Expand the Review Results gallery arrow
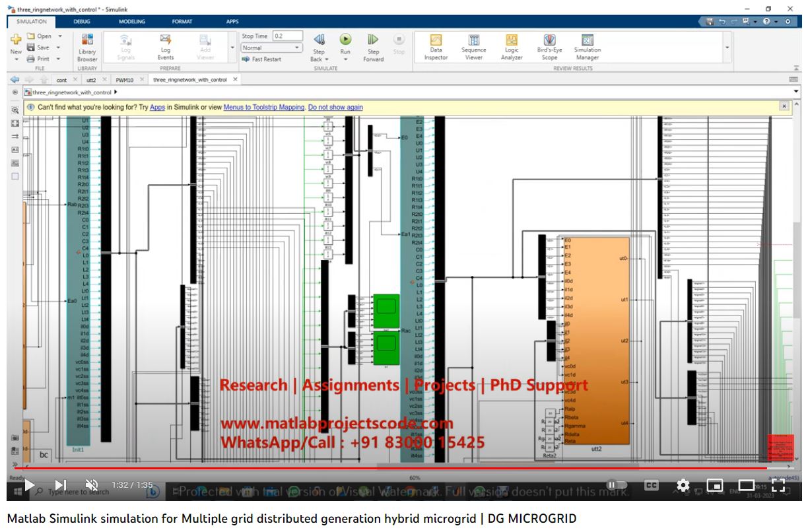 (727, 48)
